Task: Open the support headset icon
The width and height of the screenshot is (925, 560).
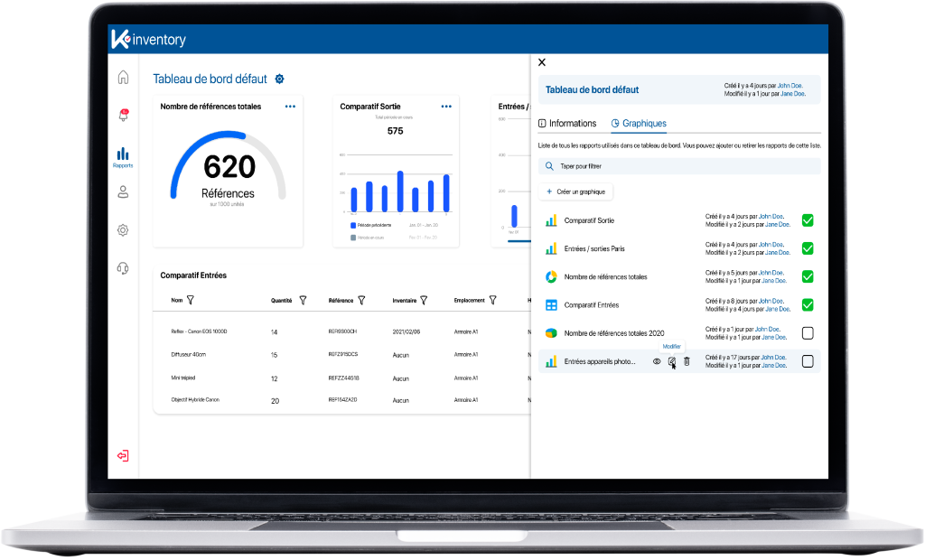Action: tap(123, 268)
